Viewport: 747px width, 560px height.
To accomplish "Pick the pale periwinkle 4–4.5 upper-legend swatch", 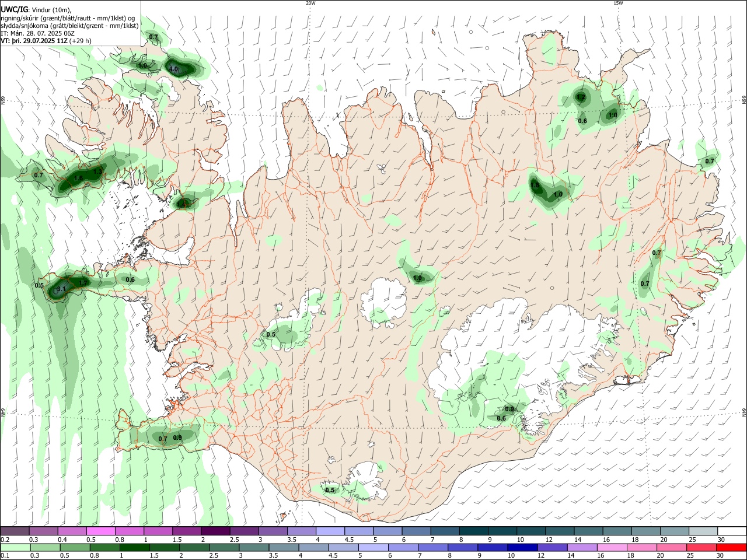I will [330, 531].
